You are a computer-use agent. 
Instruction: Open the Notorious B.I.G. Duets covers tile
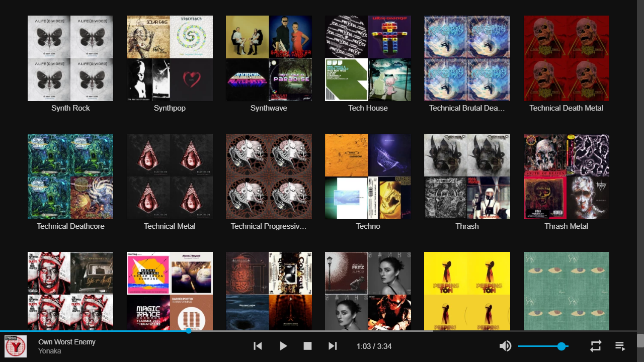click(70, 291)
